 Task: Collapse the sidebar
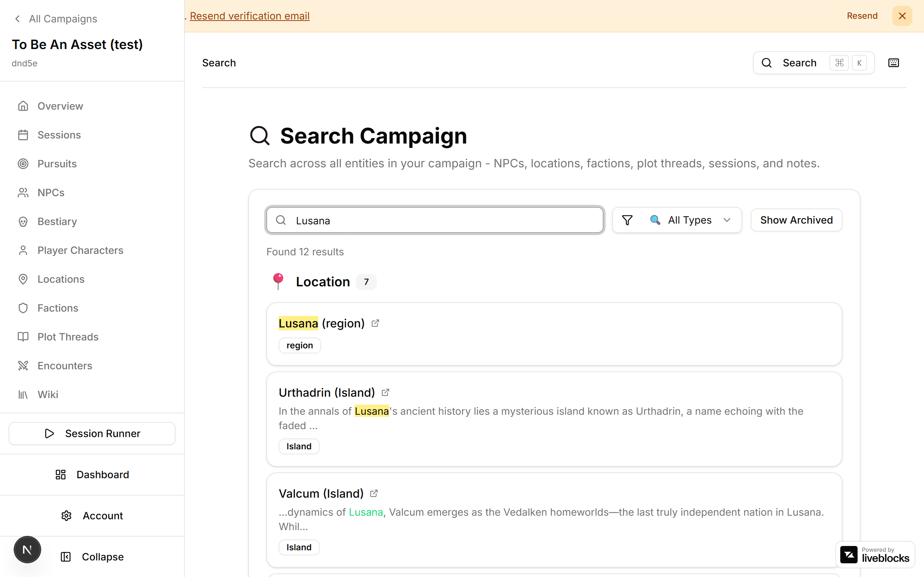coord(92,557)
